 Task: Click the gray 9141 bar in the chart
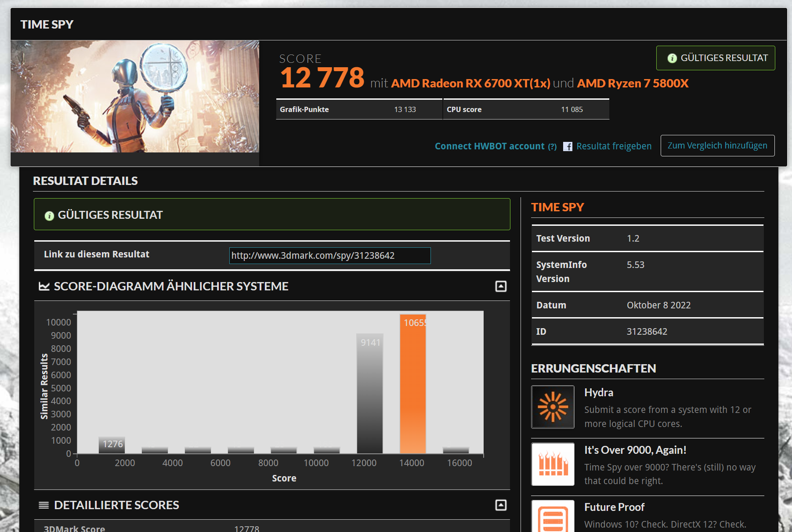point(370,394)
